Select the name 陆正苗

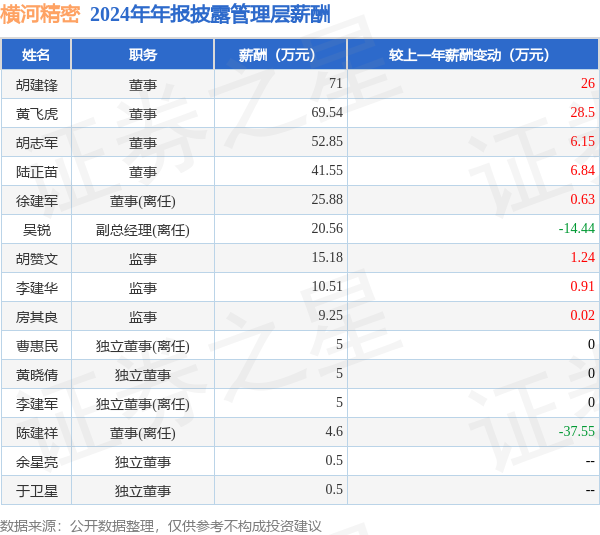(x=37, y=172)
